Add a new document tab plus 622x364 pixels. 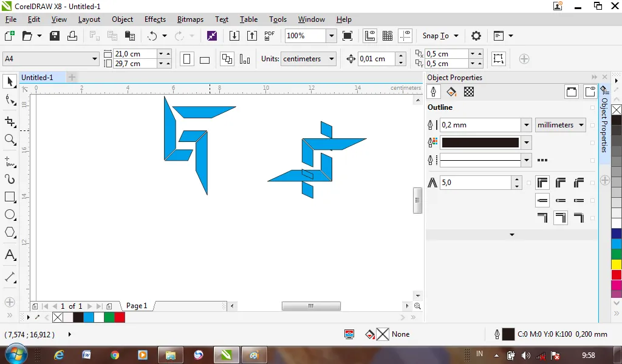click(x=72, y=77)
